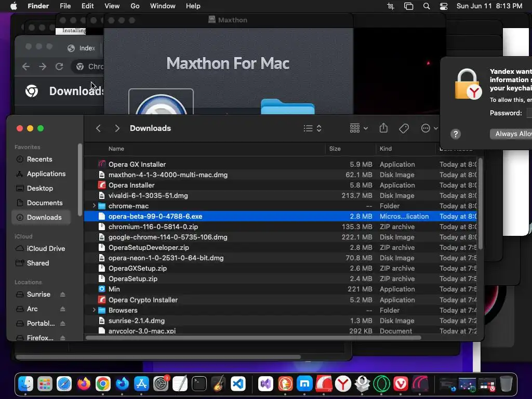Open Visual Studio Code from the Dock
Viewport: 532px width, 399px height.
(238, 384)
